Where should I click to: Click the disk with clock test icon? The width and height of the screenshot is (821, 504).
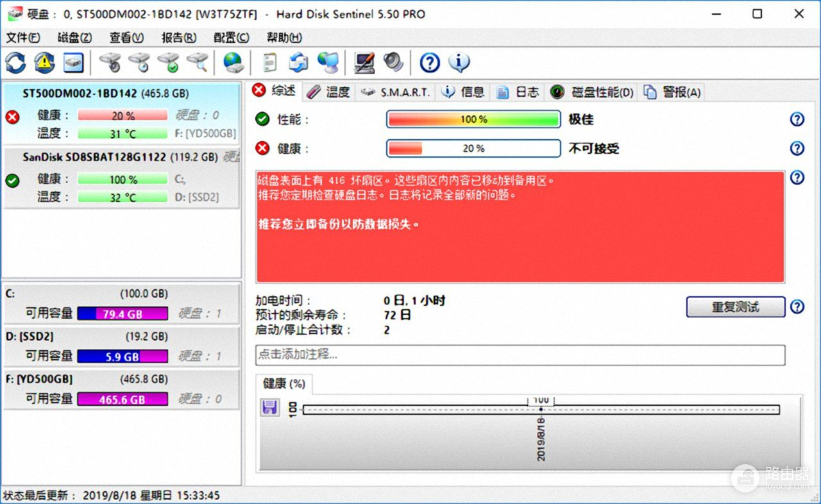click(139, 62)
